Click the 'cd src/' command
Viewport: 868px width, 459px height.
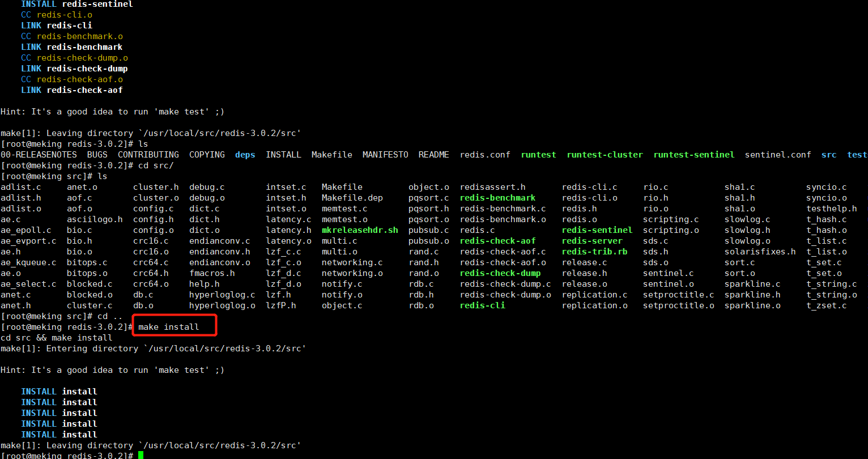pyautogui.click(x=156, y=165)
